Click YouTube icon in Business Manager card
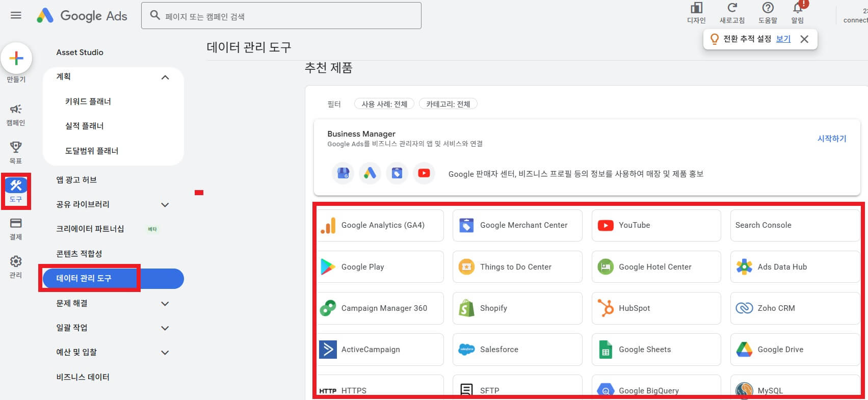The height and width of the screenshot is (400, 868). (424, 173)
